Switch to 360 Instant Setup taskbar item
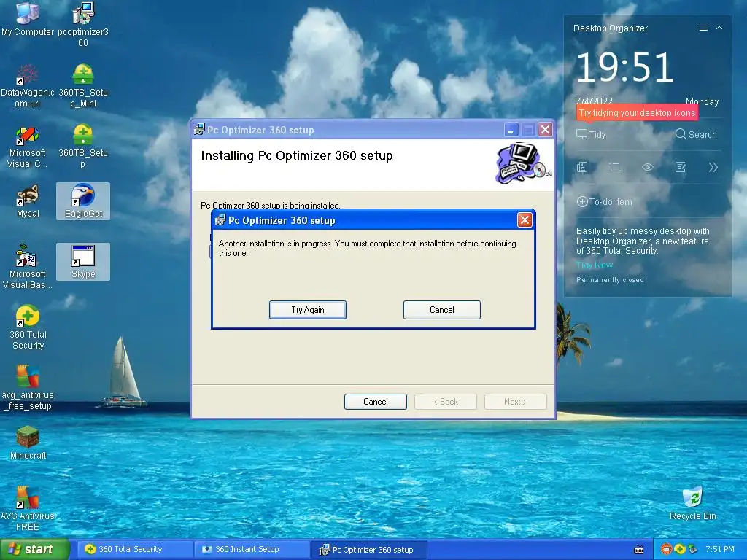Screen dimensions: 747x560 click(x=252, y=550)
